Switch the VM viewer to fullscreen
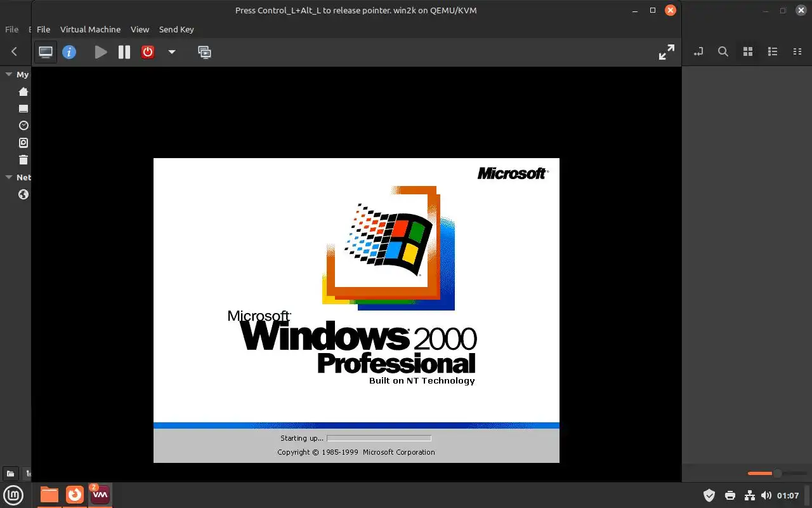 (x=666, y=52)
